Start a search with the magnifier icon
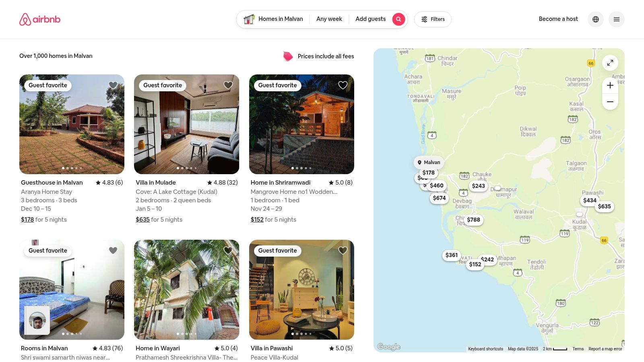 pos(398,19)
